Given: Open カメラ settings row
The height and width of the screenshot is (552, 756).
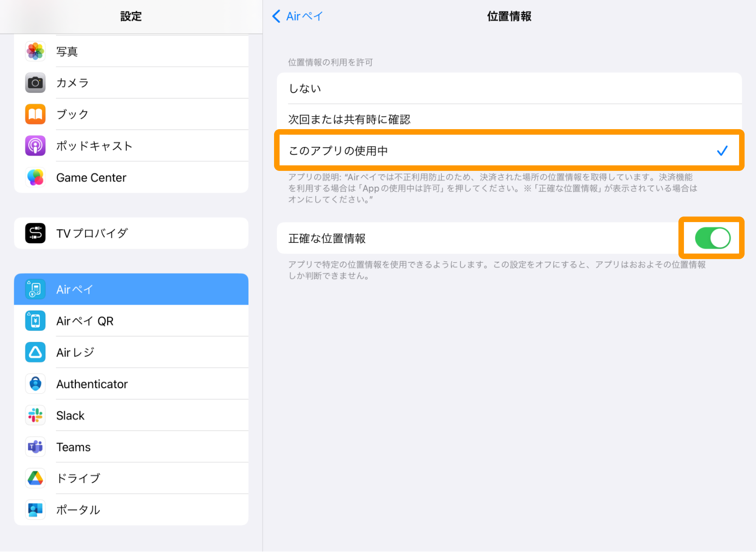Looking at the screenshot, I should pyautogui.click(x=131, y=83).
